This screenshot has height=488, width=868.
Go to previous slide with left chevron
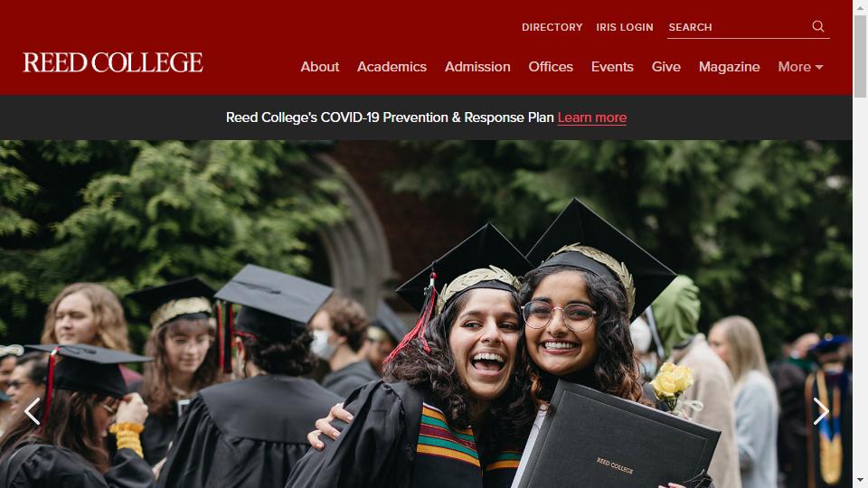[x=33, y=411]
